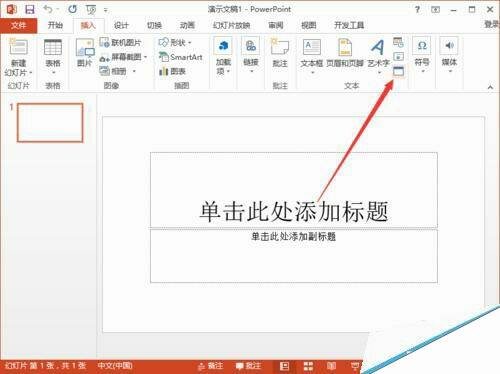Insert a table using the 表格 icon
The height and width of the screenshot is (374, 500).
tap(53, 47)
